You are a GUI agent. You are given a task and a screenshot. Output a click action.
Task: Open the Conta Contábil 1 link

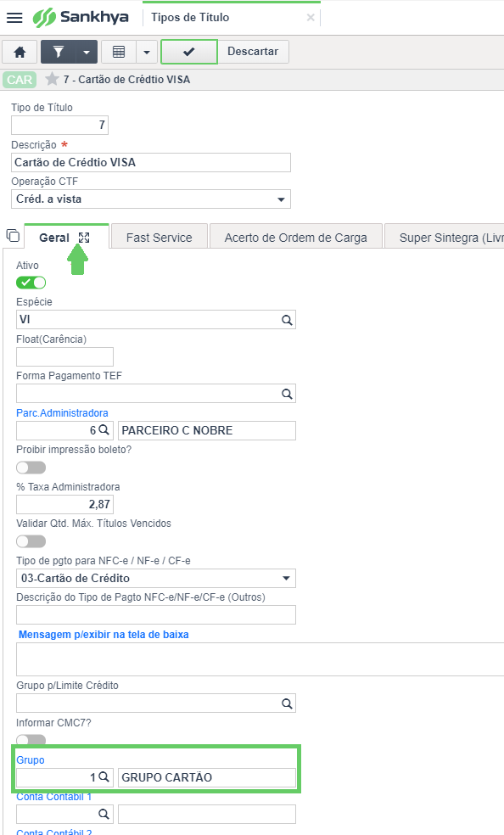pyautogui.click(x=53, y=797)
